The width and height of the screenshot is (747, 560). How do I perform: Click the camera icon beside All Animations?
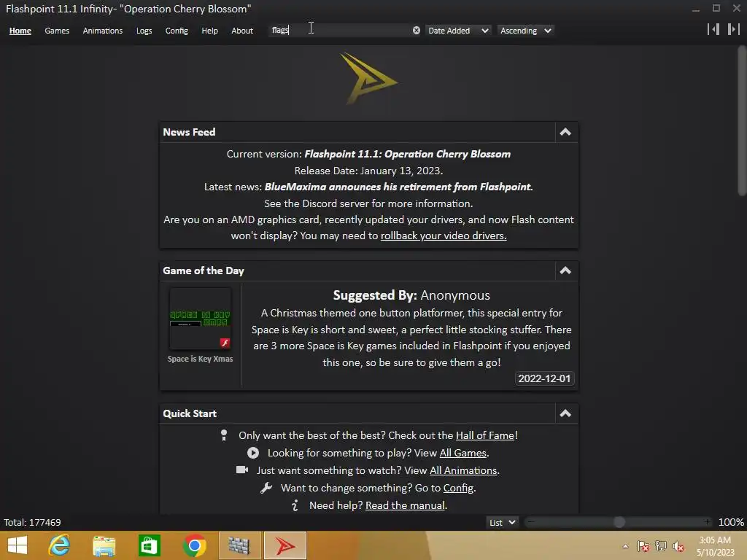pos(242,470)
